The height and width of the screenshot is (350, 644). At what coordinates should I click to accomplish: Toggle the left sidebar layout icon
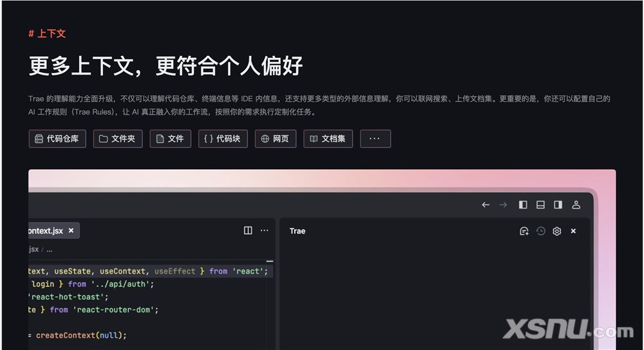pyautogui.click(x=523, y=205)
